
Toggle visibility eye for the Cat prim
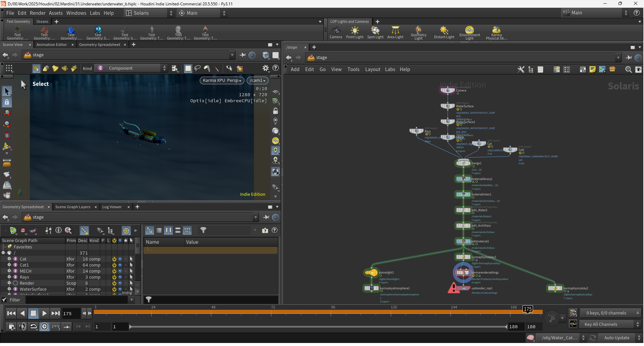click(x=120, y=259)
